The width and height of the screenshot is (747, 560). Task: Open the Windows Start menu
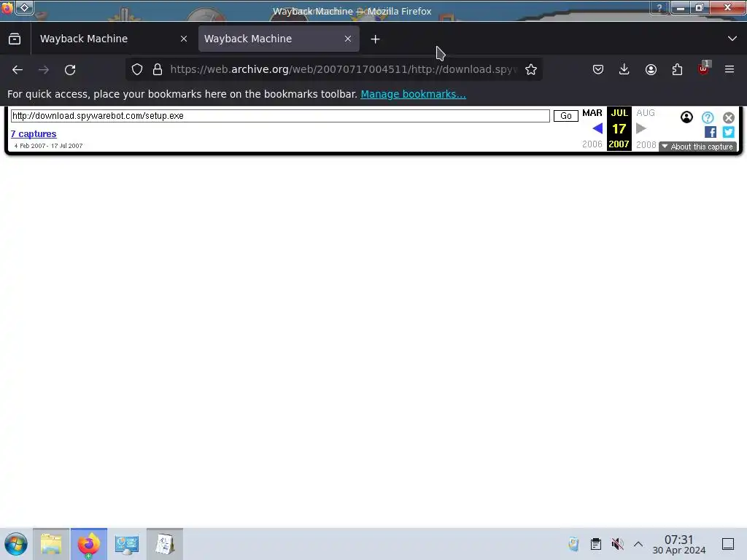tap(16, 544)
